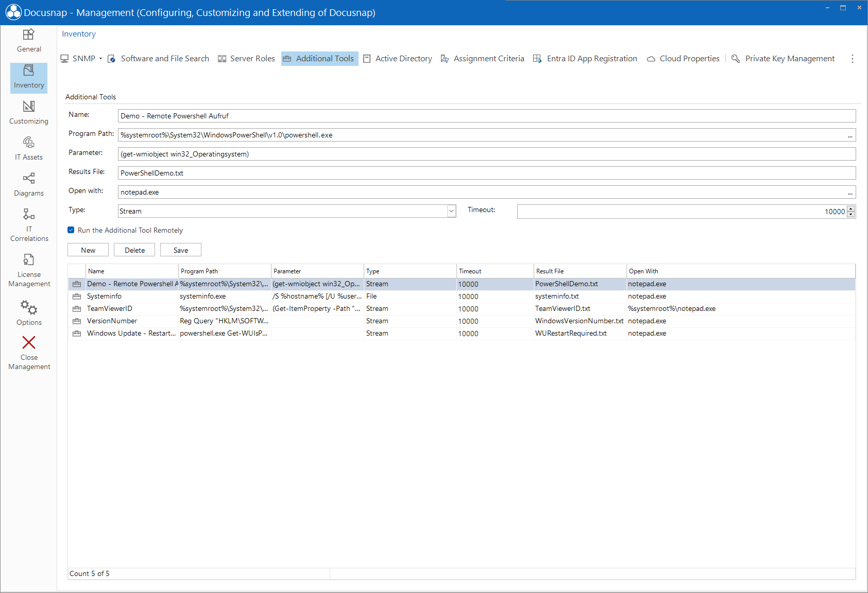Select the Additional Tools tab

pyautogui.click(x=319, y=59)
